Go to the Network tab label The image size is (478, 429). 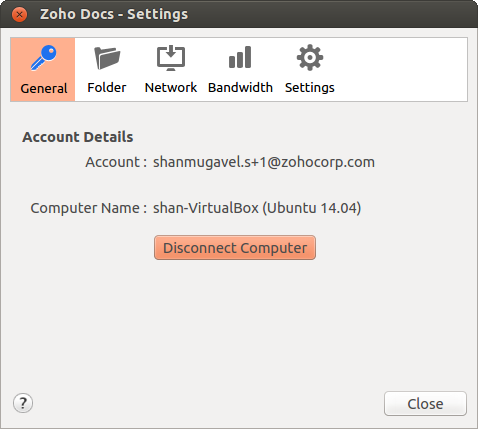click(x=171, y=88)
